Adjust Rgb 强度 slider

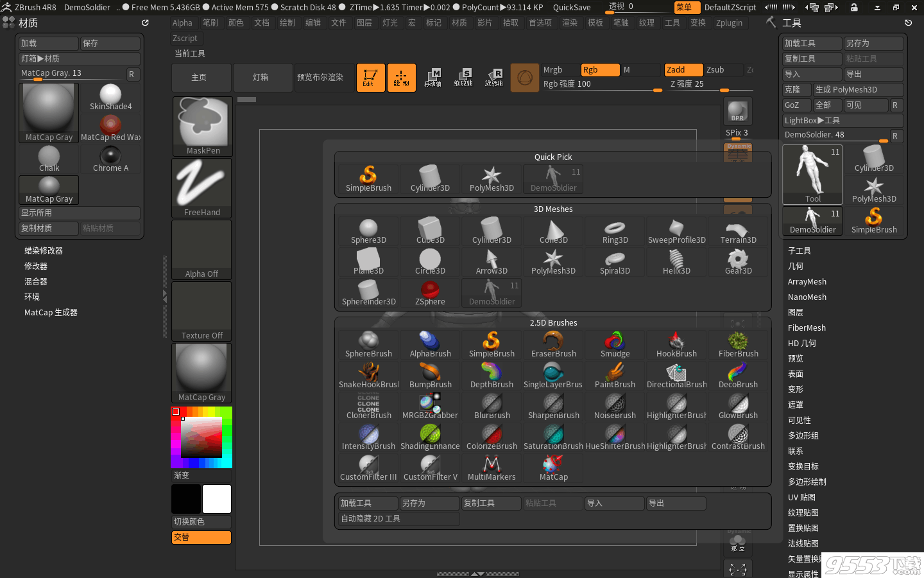tap(602, 85)
